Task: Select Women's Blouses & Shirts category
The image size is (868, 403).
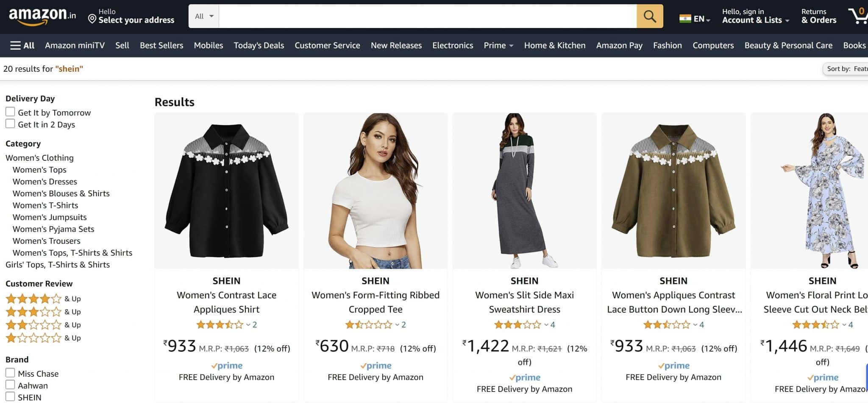Action: pos(61,193)
